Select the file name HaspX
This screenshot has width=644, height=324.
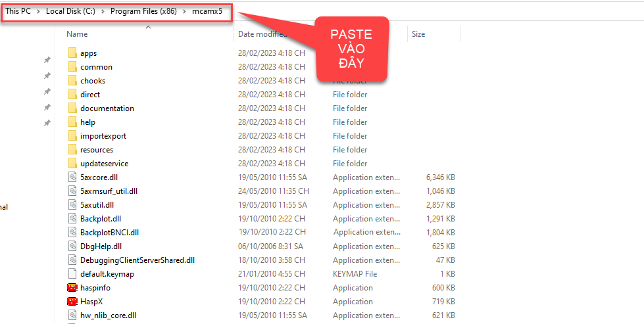tap(91, 302)
